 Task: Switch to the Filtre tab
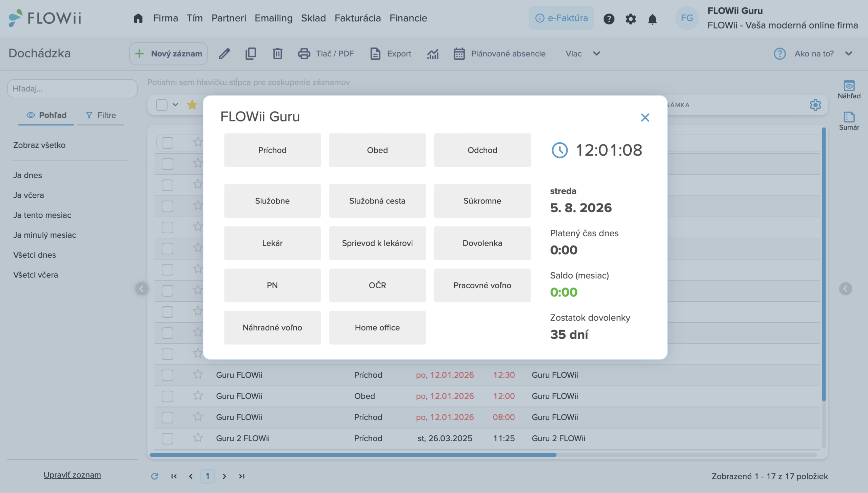pos(100,115)
